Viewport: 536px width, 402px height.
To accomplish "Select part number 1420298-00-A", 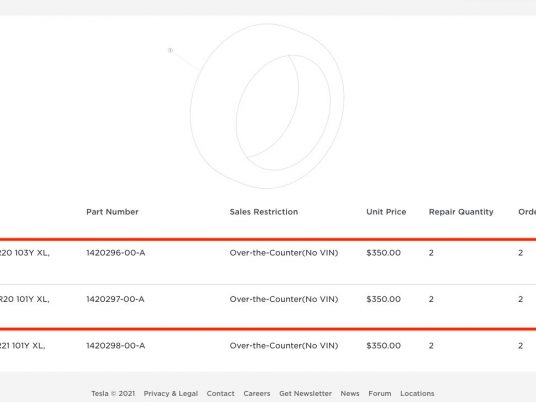I will point(116,346).
